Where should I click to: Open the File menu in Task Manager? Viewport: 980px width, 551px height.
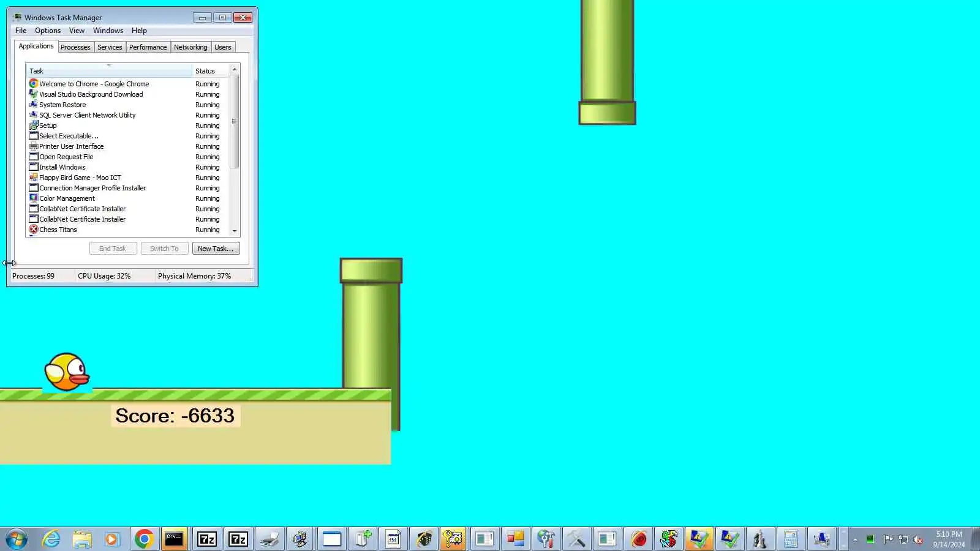point(21,31)
